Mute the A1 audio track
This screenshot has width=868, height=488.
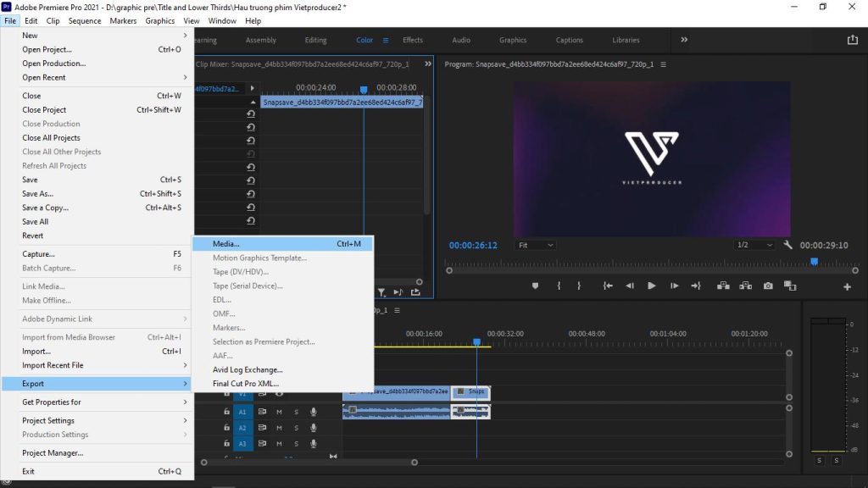pyautogui.click(x=279, y=412)
